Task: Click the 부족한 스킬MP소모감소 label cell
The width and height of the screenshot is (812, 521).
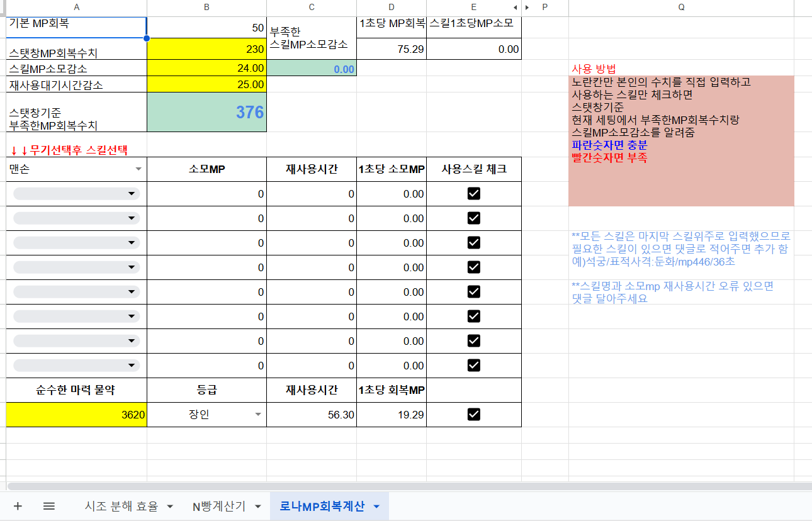Action: click(x=312, y=38)
